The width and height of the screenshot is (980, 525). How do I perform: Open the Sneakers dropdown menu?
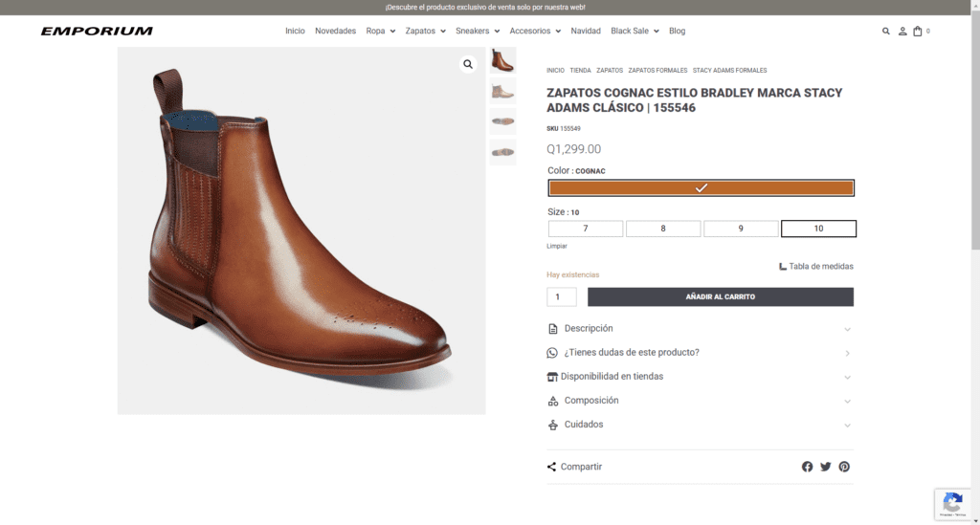click(x=478, y=32)
